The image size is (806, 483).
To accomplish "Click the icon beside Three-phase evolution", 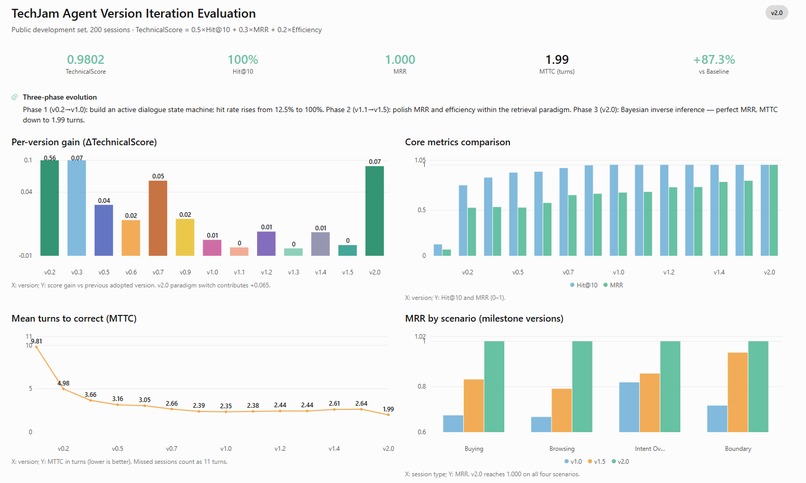I will (x=14, y=97).
